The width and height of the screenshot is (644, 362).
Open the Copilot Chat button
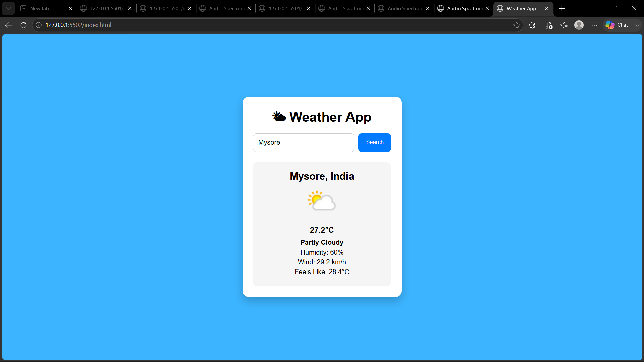(617, 25)
